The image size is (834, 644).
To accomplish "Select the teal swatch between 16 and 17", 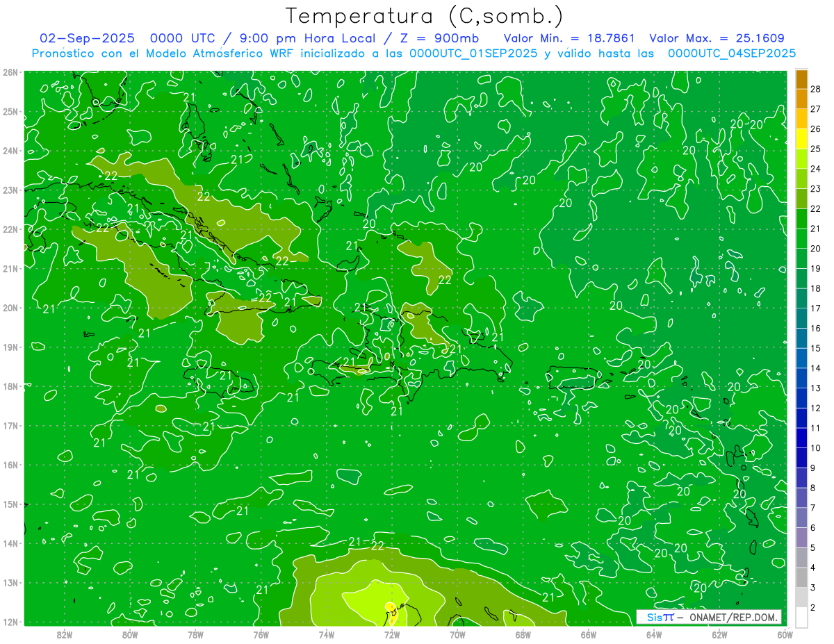I will click(x=801, y=318).
